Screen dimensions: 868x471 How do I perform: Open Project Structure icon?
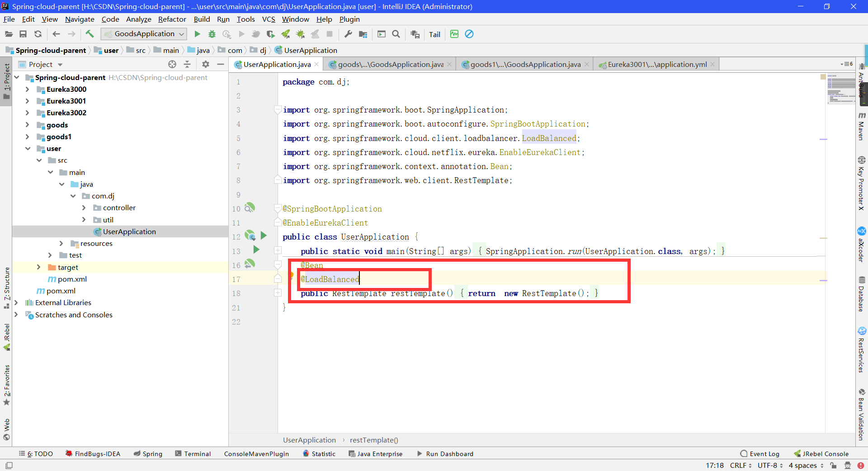[x=363, y=34]
